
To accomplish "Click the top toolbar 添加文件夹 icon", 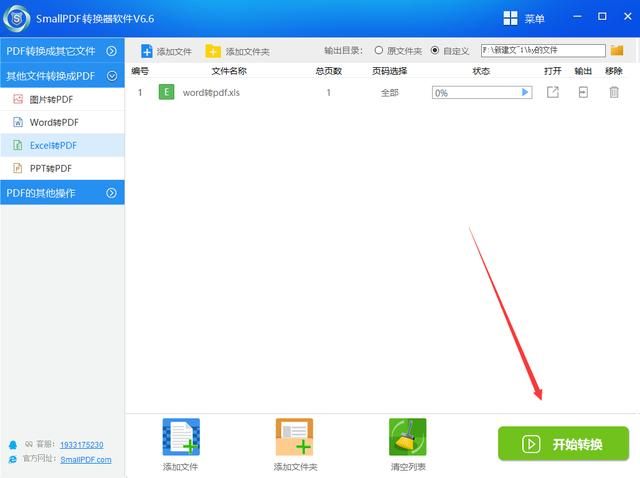I will 213,51.
